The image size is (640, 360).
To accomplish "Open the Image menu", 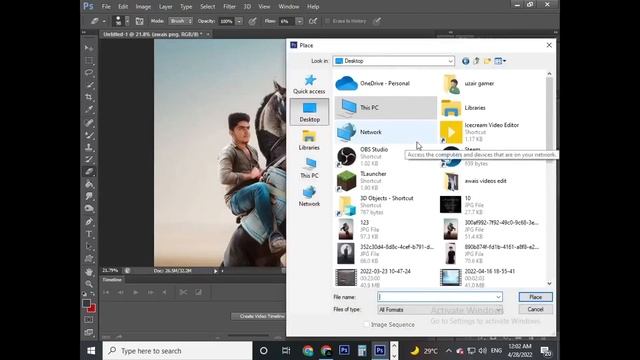I will (143, 7).
